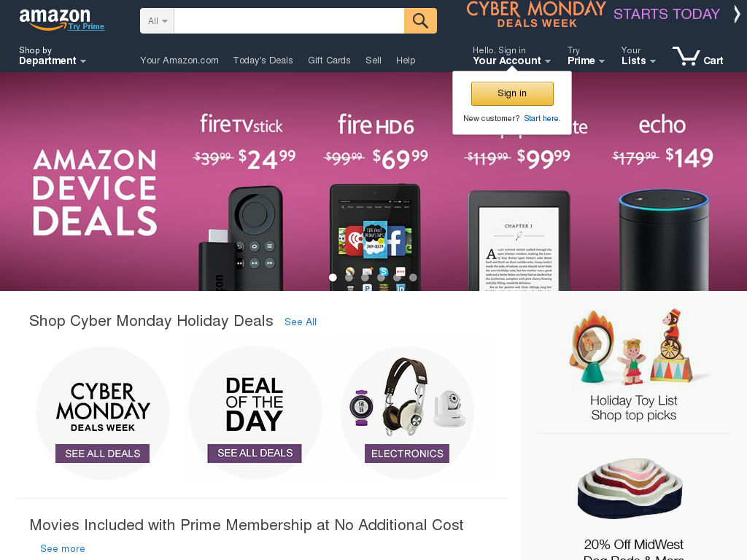Select the first carousel dot indicator

(x=333, y=277)
